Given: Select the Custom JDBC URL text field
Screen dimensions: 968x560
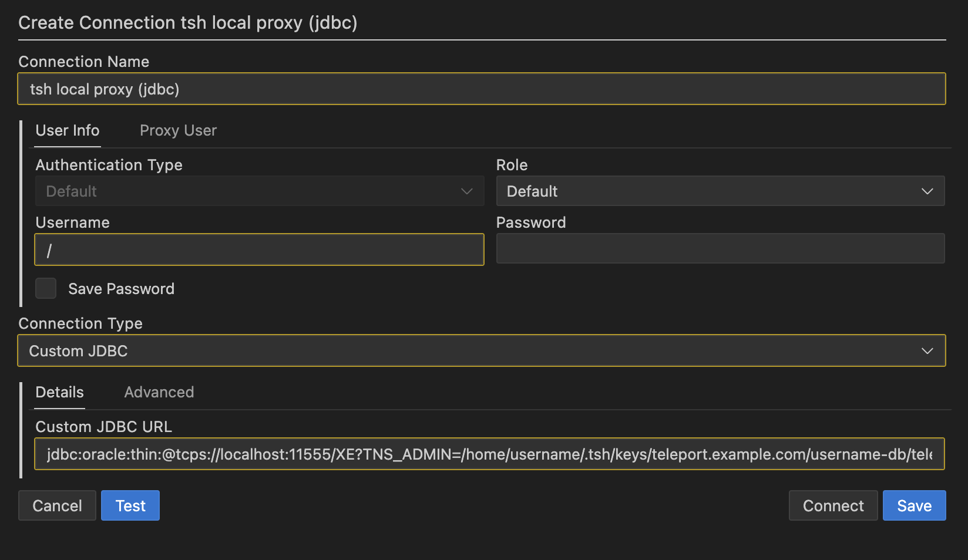Looking at the screenshot, I should [x=482, y=454].
